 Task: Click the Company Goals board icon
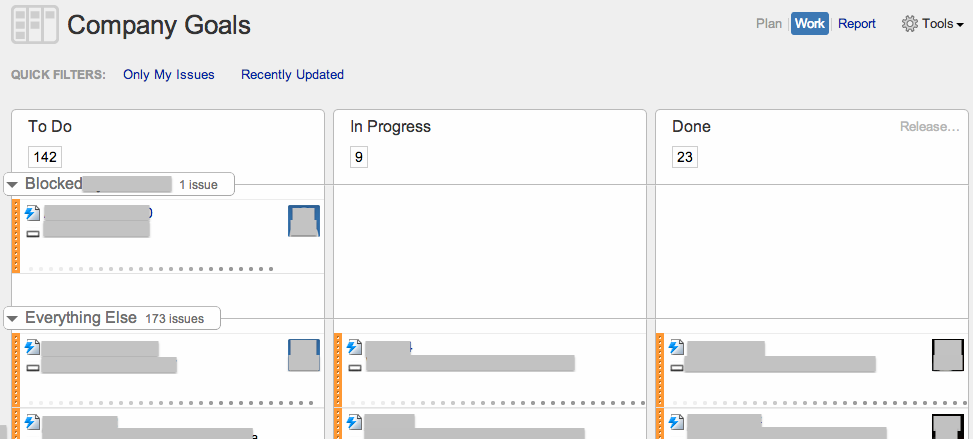[35, 25]
